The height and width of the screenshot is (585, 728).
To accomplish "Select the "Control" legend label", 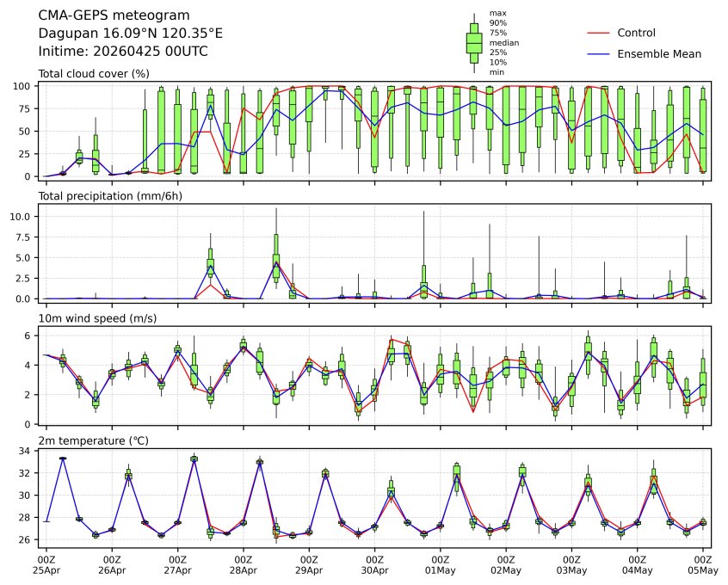I will click(x=636, y=33).
